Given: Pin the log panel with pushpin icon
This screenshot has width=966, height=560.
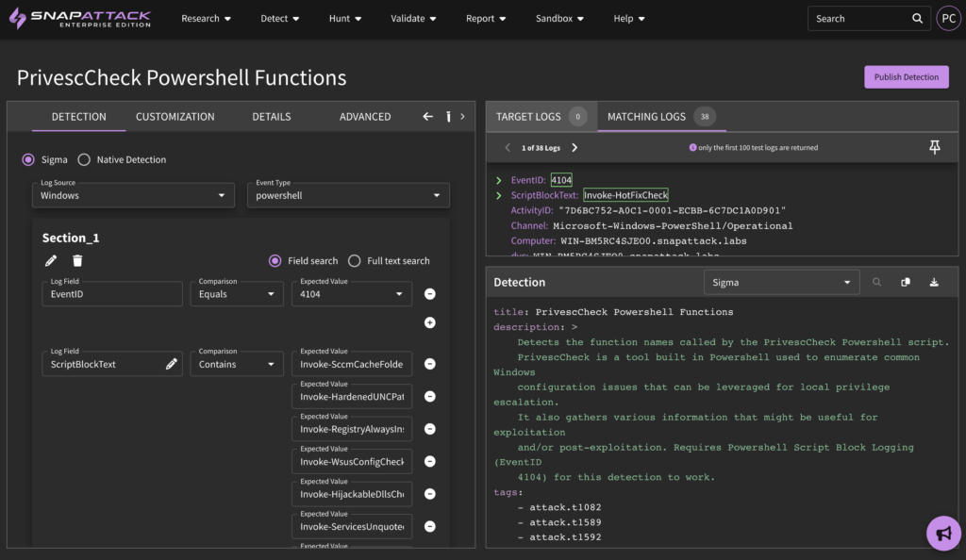Looking at the screenshot, I should (935, 147).
